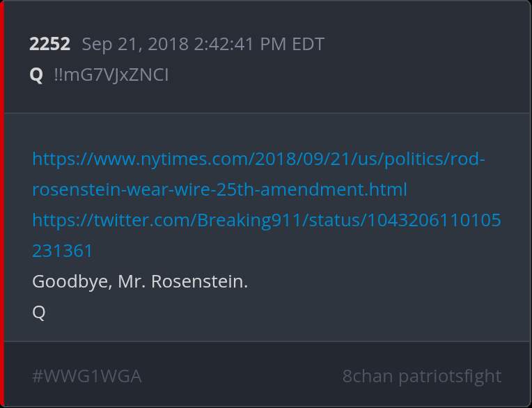Click the "rosenstein-wear-wire-25th-amendment.html" link line
Viewport: 532px width, 408px height.
(219, 190)
